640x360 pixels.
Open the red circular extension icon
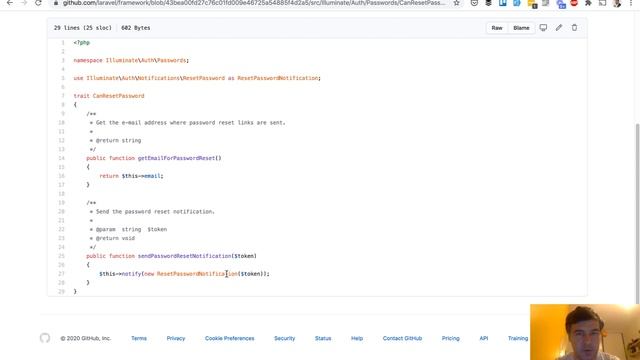(x=574, y=3)
